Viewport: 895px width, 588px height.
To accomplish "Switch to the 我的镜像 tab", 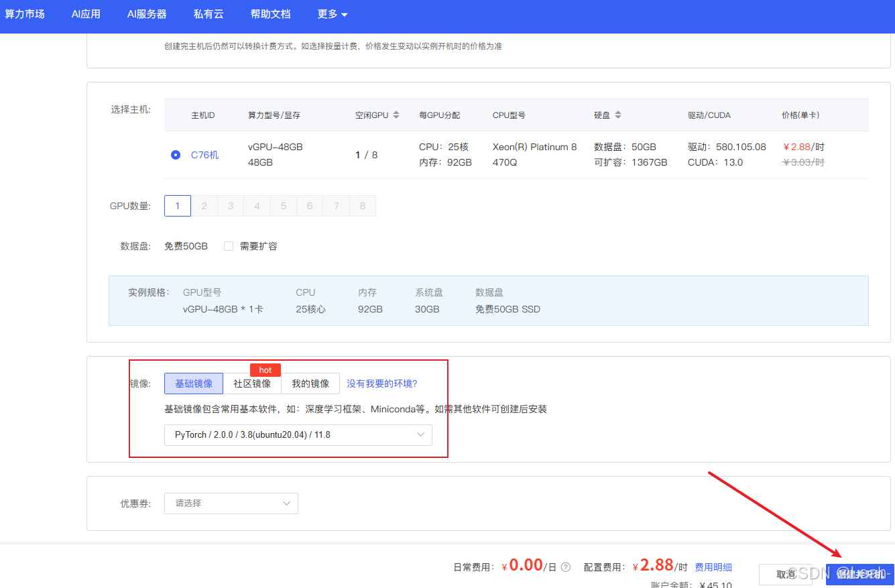I will (x=310, y=383).
